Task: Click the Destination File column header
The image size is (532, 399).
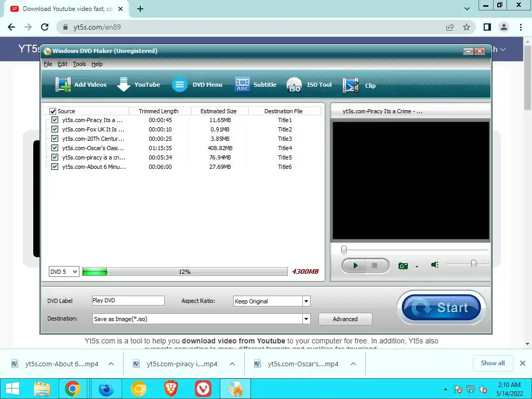Action: [283, 111]
